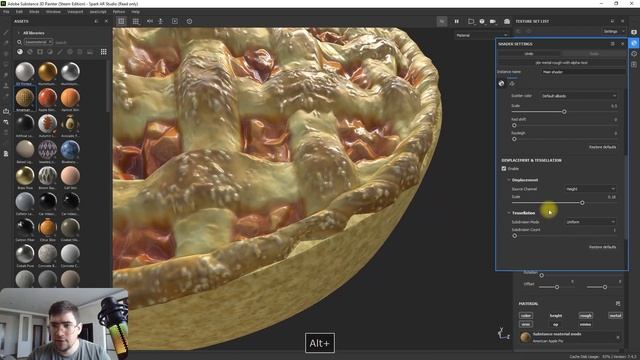
Task: Click Restore defaults under Scatter settings
Action: coord(602,147)
